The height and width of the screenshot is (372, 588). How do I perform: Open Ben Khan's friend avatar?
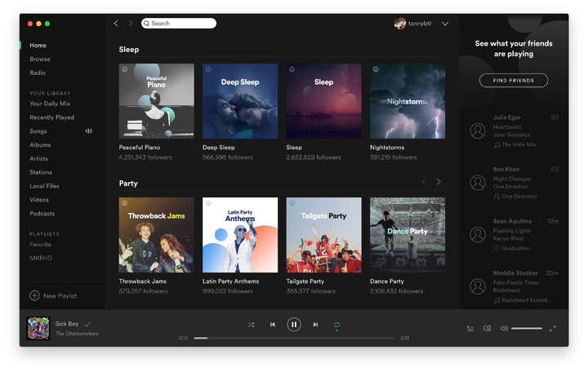pyautogui.click(x=478, y=183)
